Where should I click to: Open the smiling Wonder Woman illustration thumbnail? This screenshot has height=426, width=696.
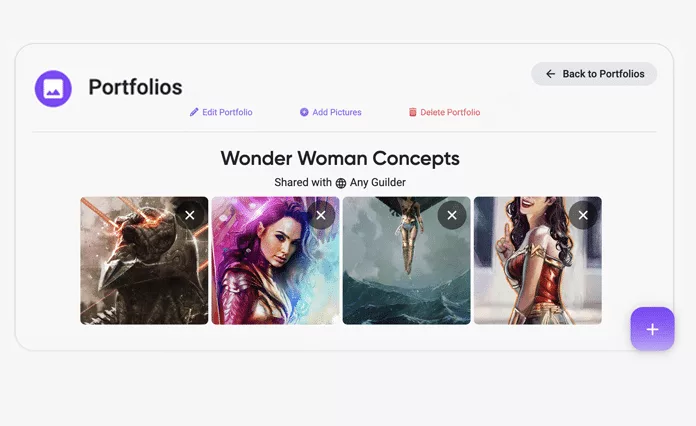pos(538,260)
